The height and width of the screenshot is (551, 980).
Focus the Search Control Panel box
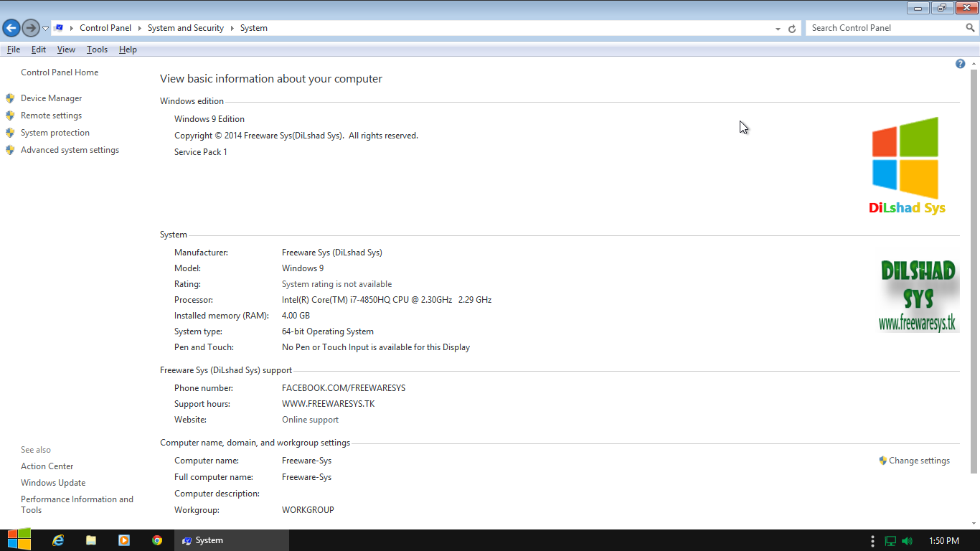[x=885, y=28]
